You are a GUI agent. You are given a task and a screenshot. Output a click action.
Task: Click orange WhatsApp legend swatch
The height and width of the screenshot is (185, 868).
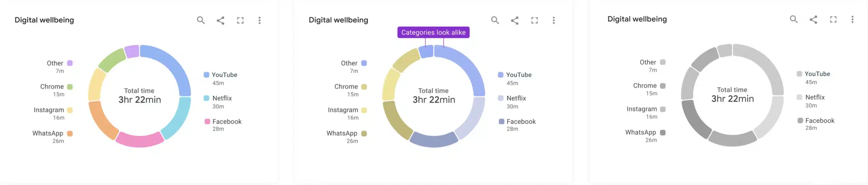pos(70,133)
